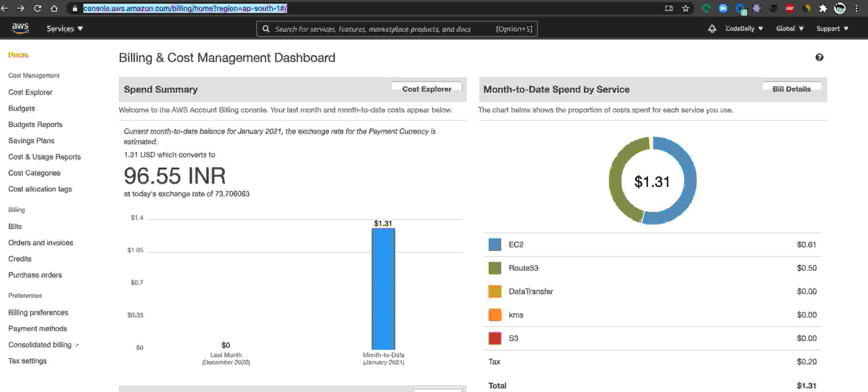Click the Bill Details button
The height and width of the screenshot is (392, 868).
791,89
